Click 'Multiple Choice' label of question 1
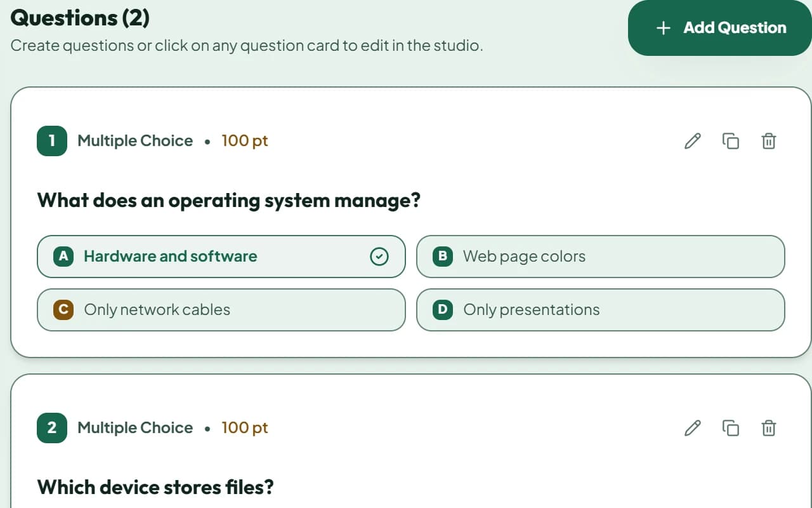Screen dimensions: 812x508 click(135, 141)
